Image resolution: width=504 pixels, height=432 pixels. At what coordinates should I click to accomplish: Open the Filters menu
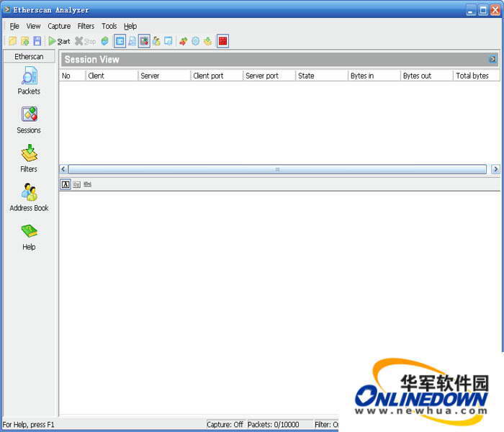86,26
